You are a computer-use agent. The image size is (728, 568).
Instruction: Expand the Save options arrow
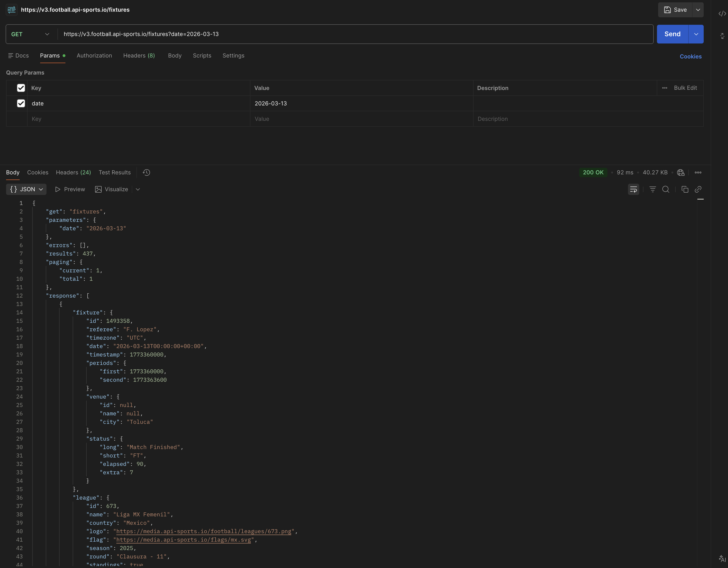coord(698,10)
